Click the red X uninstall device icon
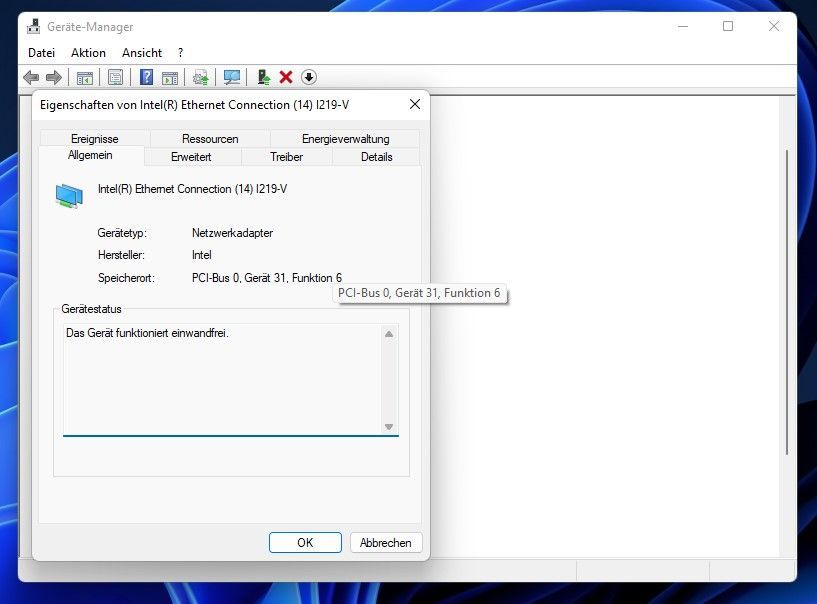 coord(286,77)
